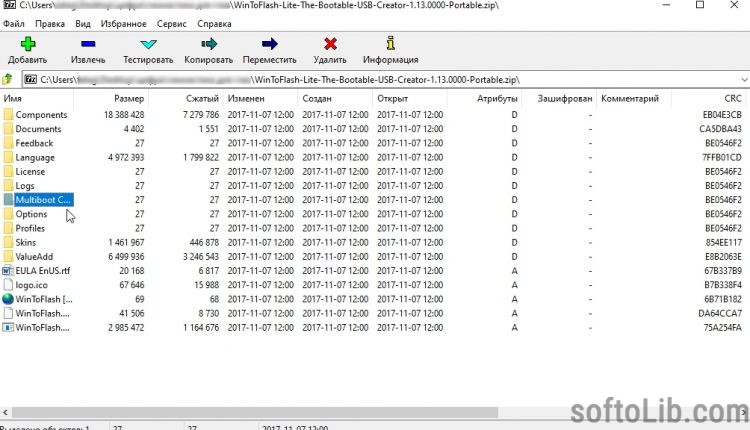Select the EULA EnUS.rtf file name
Screen dimensions: 750x430
tap(43, 271)
